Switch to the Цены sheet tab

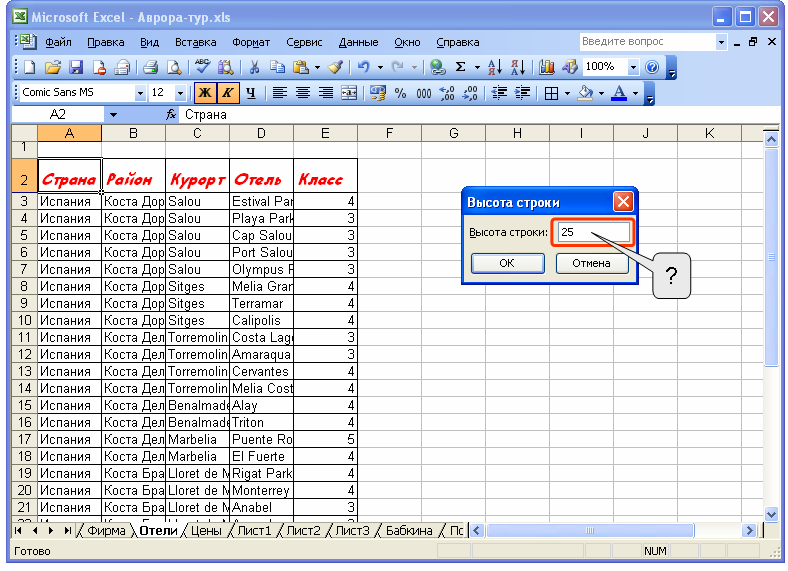[206, 531]
